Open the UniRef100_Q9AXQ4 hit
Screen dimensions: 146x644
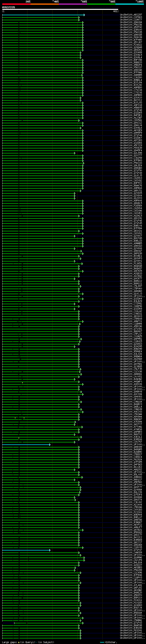[131, 22]
